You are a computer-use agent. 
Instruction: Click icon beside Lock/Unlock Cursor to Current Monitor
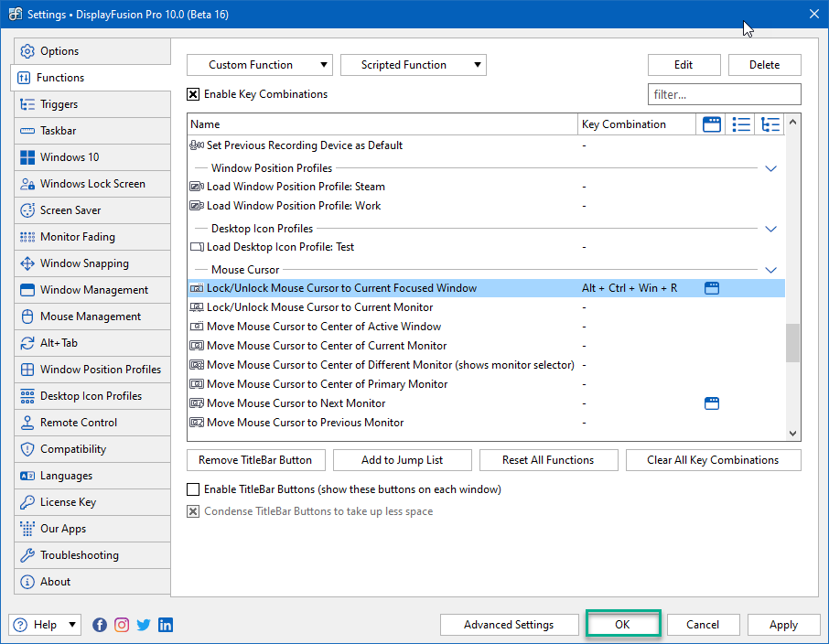[197, 307]
